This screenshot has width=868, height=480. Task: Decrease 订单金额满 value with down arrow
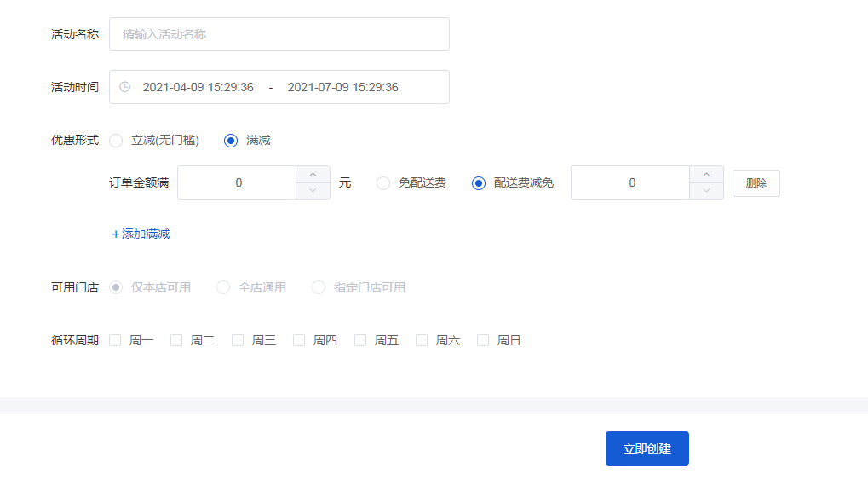313,191
